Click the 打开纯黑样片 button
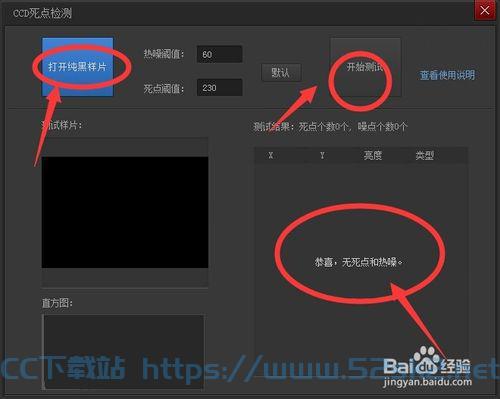 77,67
